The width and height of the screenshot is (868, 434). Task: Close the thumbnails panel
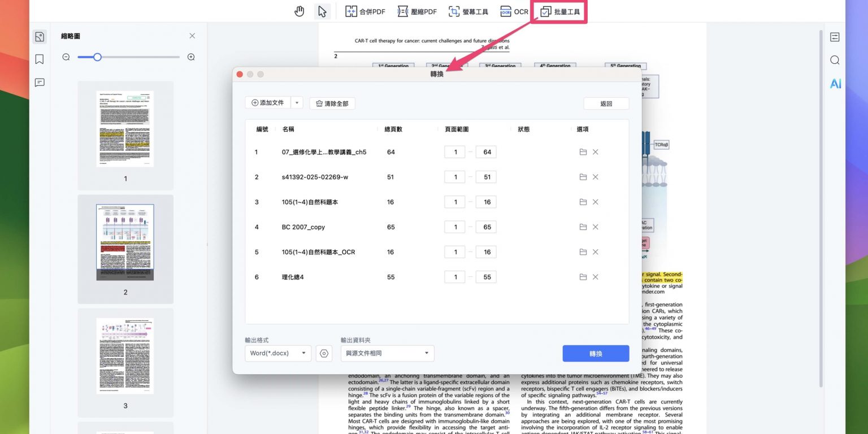pyautogui.click(x=192, y=36)
